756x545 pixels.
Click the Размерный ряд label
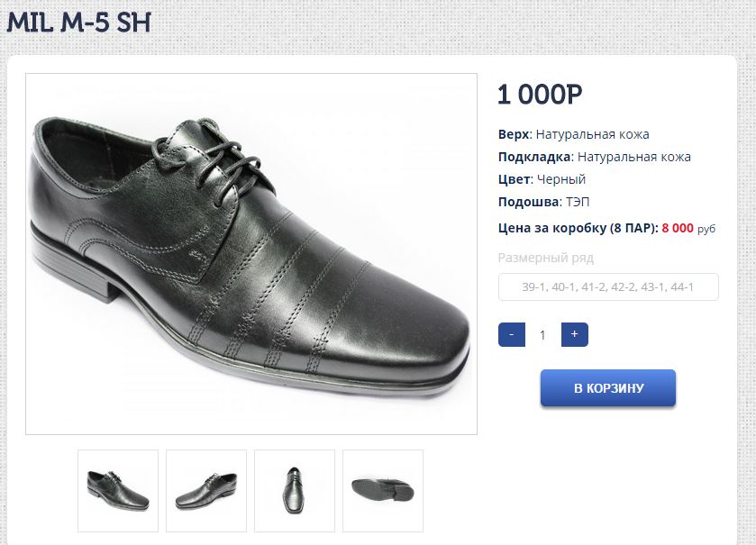point(545,258)
